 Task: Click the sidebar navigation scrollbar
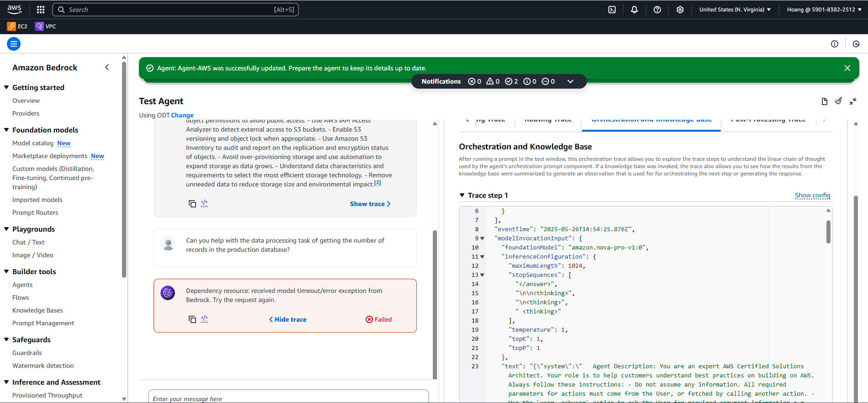click(124, 169)
